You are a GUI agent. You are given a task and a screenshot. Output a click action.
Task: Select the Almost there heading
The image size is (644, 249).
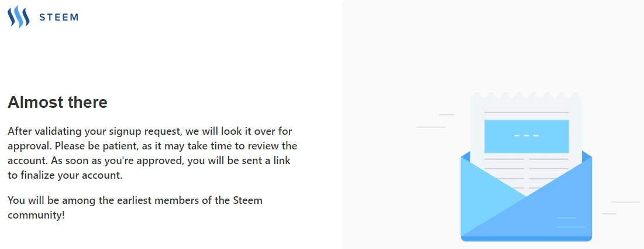point(57,102)
